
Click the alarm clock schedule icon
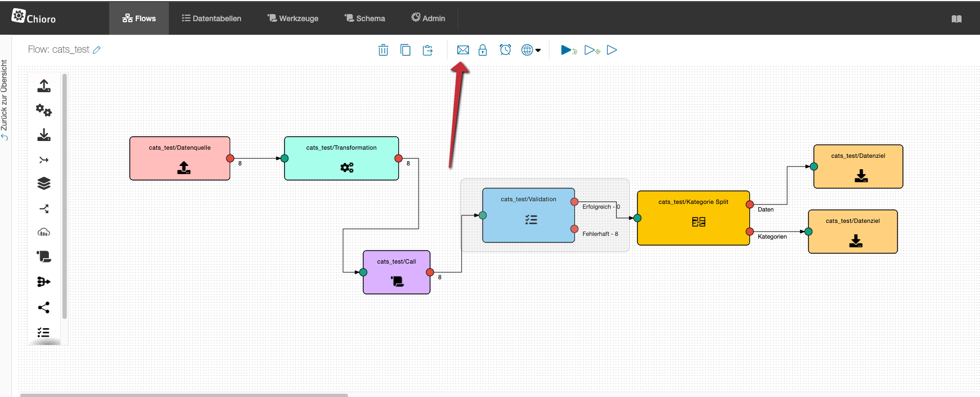[505, 50]
